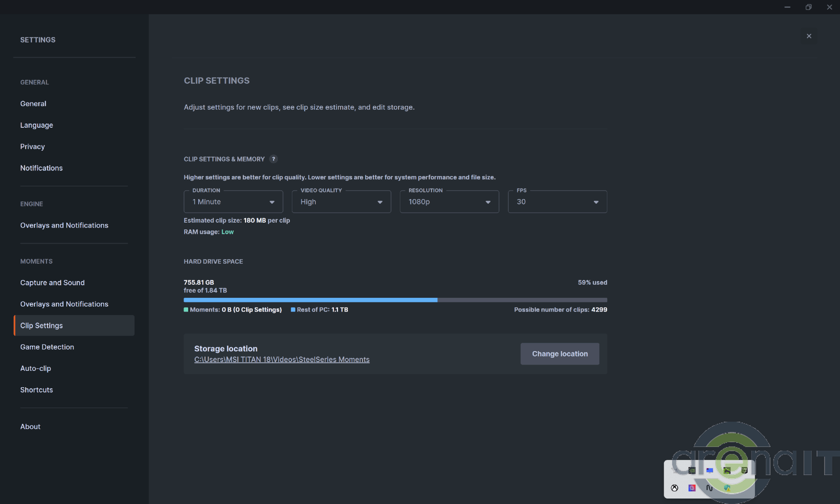
Task: Click the hard drive space usage bar
Action: pos(395,300)
